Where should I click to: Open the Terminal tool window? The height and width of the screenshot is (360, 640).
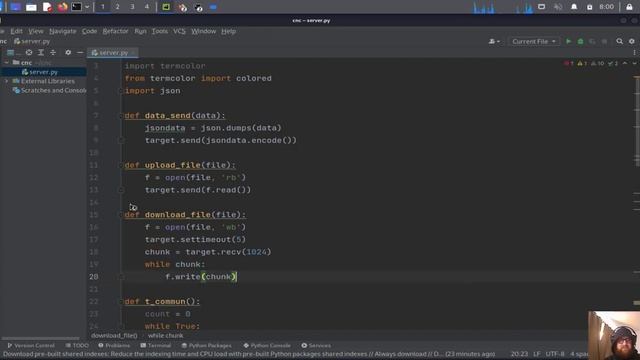click(x=156, y=345)
